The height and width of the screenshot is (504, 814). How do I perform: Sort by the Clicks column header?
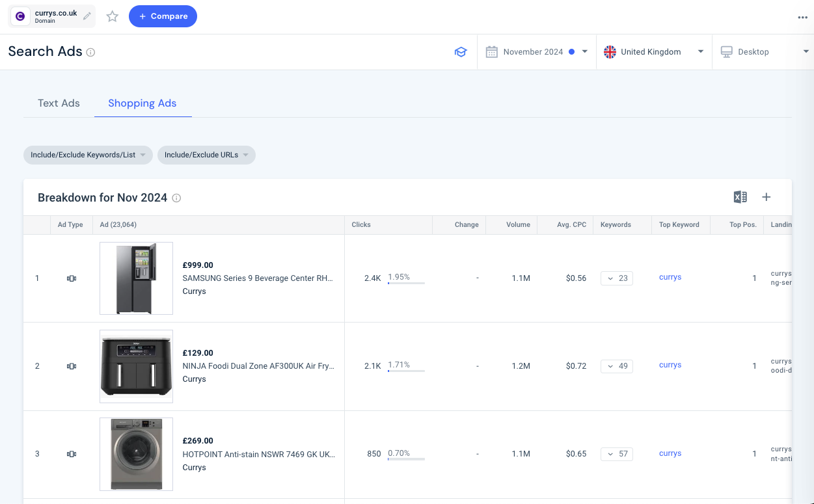(361, 225)
